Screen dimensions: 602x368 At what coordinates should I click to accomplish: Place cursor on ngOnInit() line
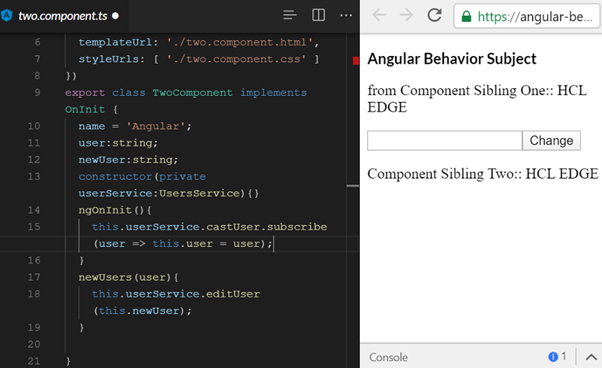tap(115, 210)
